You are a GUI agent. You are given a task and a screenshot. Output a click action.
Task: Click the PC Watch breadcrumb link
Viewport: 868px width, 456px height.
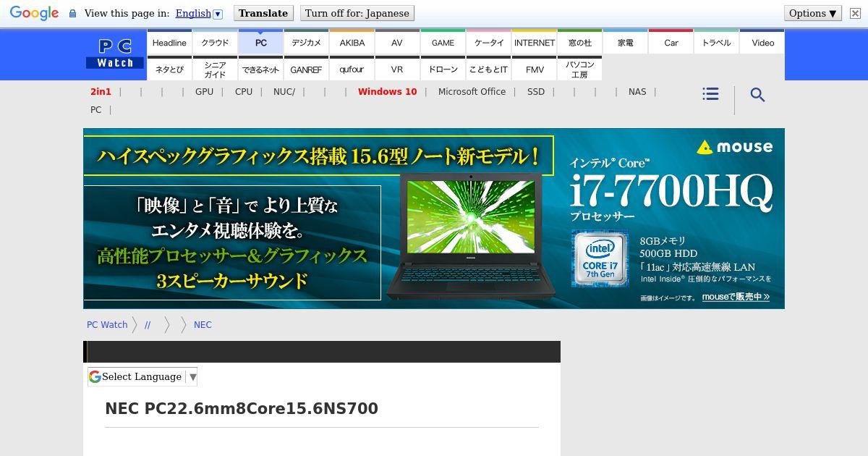107,325
